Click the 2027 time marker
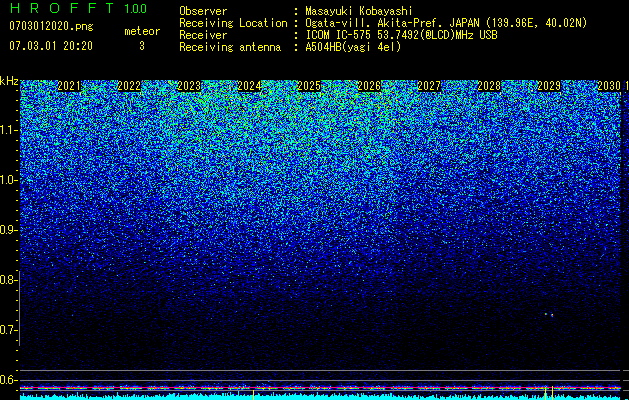629x400 pixels. point(429,86)
